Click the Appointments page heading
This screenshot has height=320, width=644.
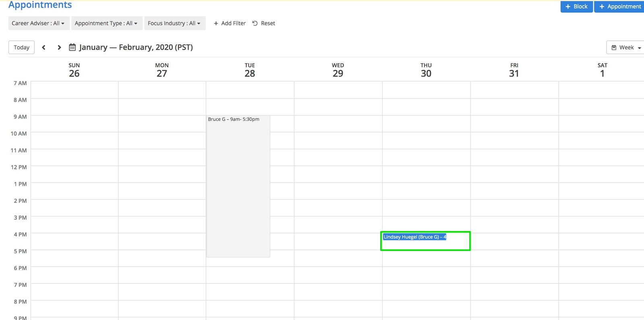(40, 5)
